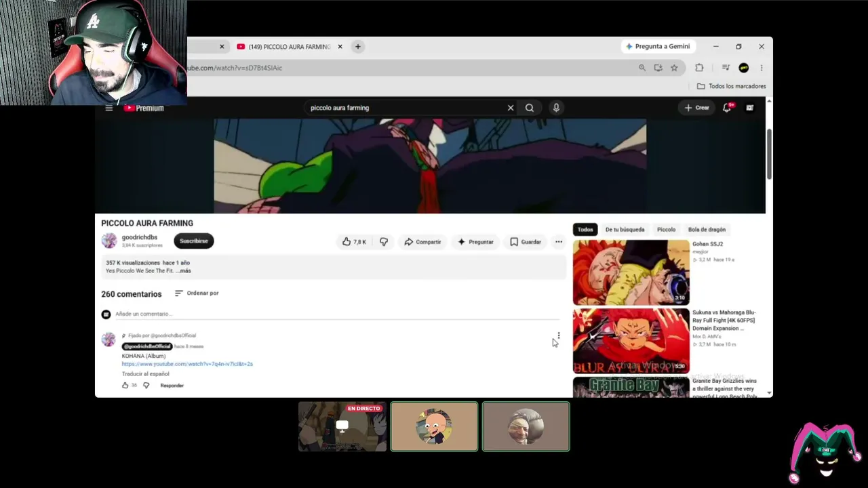Open more video actions ellipsis menu

pyautogui.click(x=559, y=242)
